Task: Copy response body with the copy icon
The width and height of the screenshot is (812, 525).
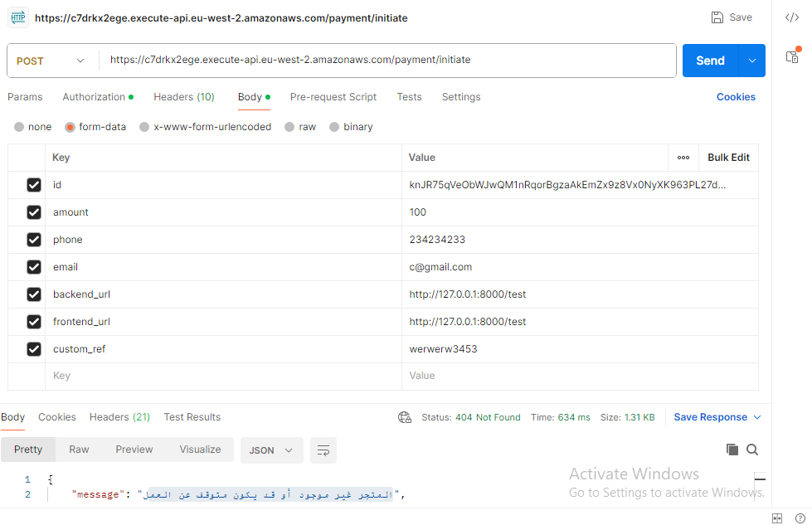Action: point(732,450)
